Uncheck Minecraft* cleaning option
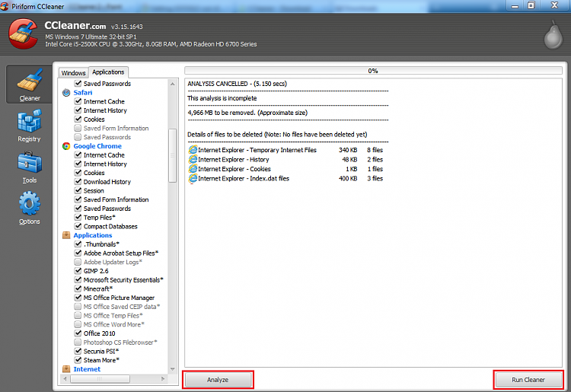 pos(78,288)
